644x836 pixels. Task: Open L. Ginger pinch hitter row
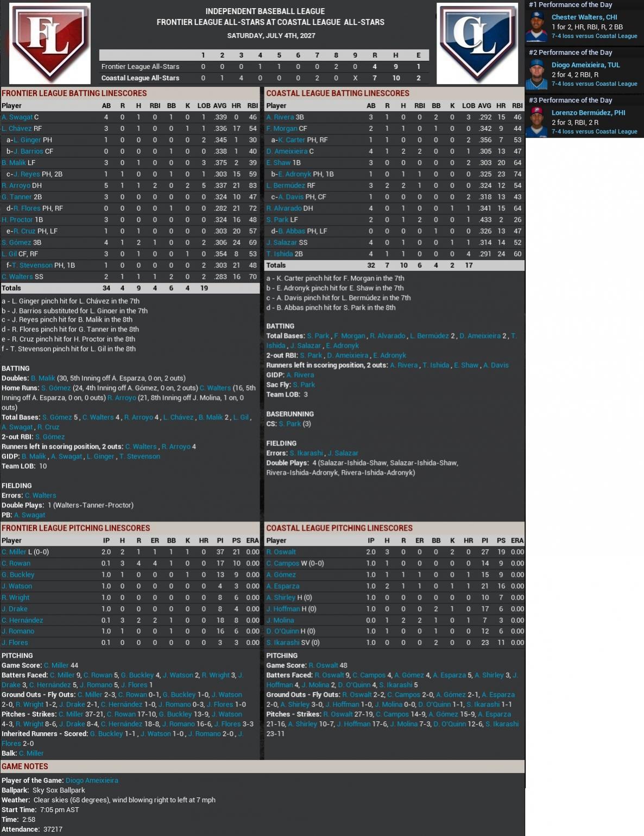click(x=130, y=140)
